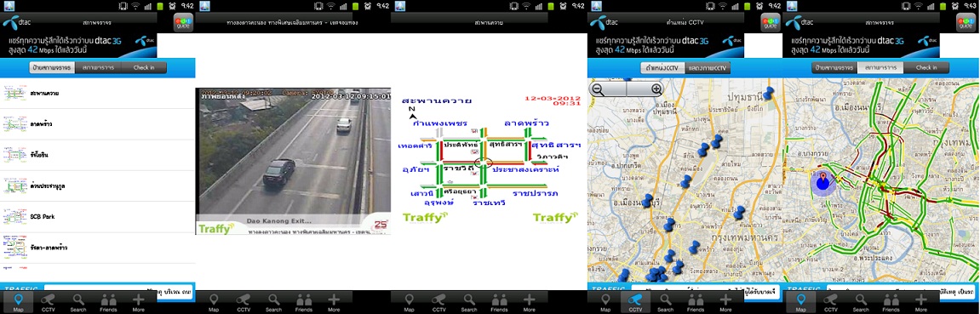This screenshot has height=314, width=980.
Task: Select selected สภาพจราจร tab above colored traffic map
Action: [881, 67]
